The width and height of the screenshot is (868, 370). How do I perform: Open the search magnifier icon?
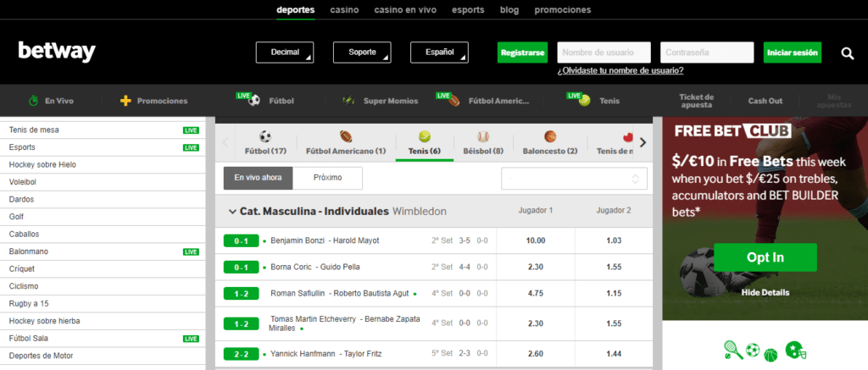[x=848, y=53]
